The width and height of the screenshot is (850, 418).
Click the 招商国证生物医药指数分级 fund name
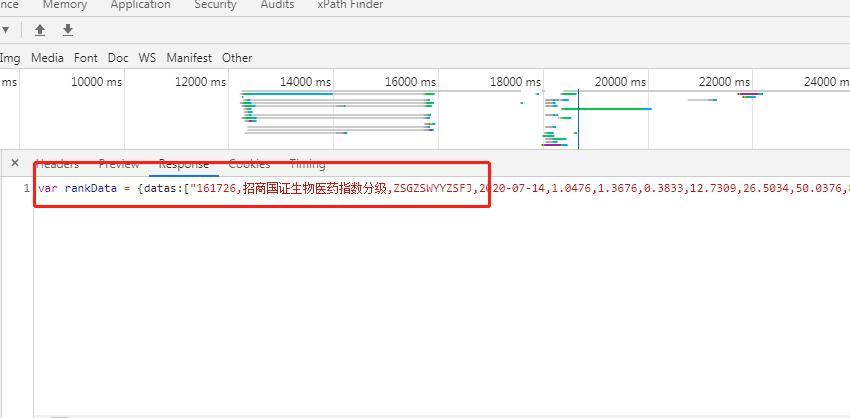point(313,189)
